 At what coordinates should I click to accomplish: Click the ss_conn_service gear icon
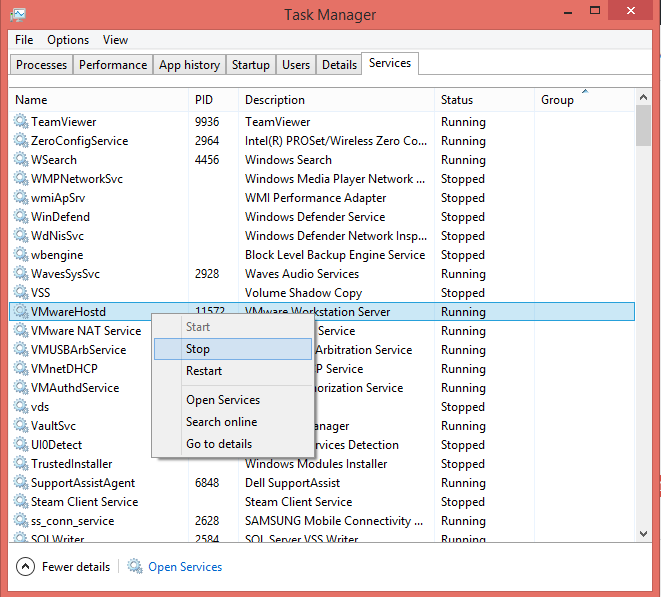pos(20,520)
